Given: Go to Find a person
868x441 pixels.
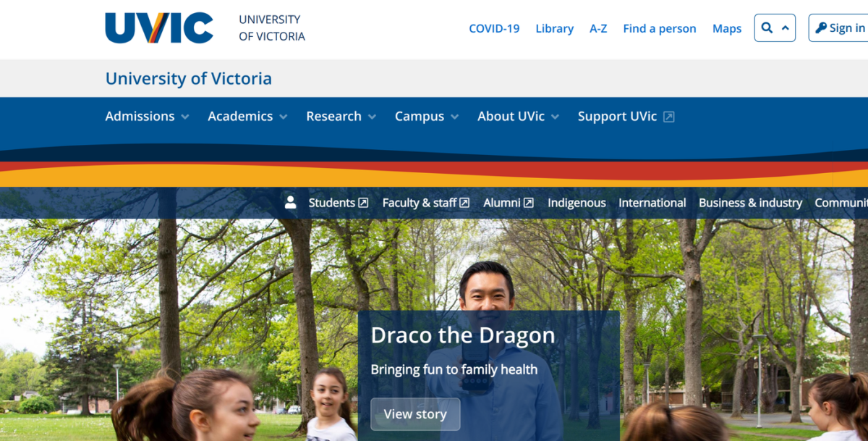Looking at the screenshot, I should (659, 28).
